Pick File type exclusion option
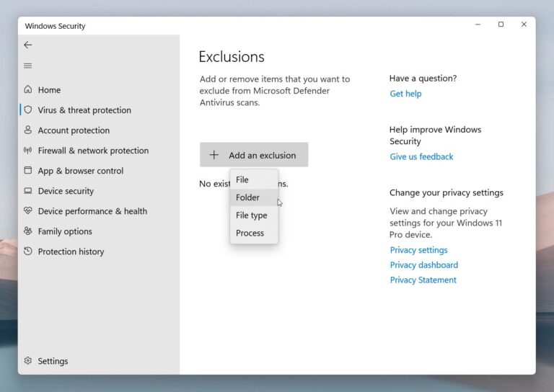554x392 pixels. pos(251,215)
